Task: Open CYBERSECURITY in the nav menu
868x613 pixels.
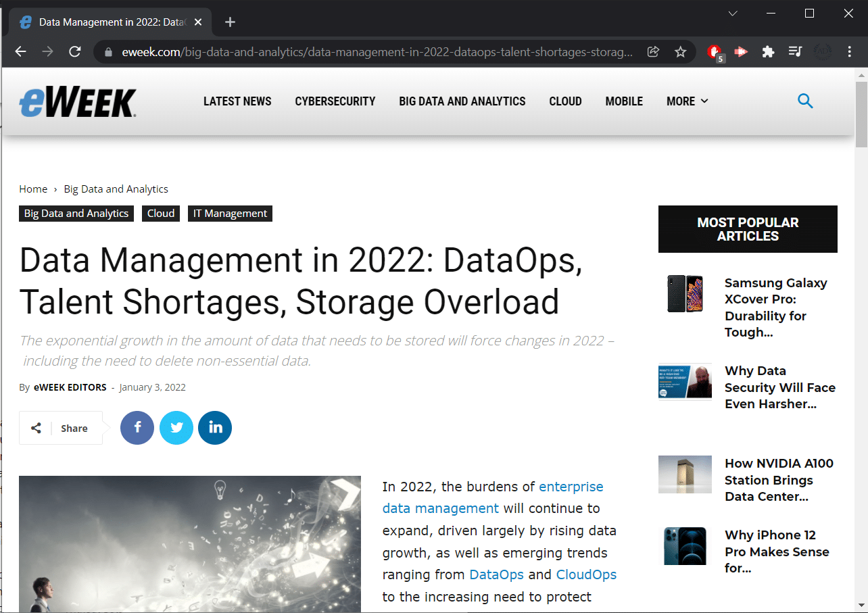Action: pos(335,101)
